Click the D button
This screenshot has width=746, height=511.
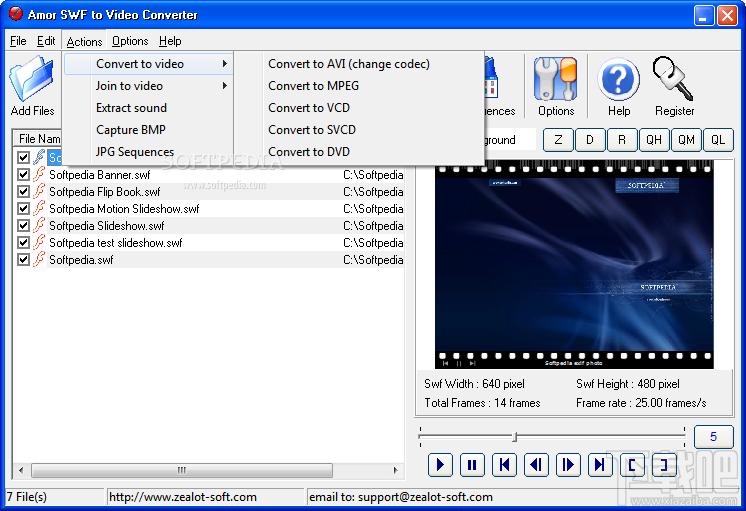(x=590, y=140)
